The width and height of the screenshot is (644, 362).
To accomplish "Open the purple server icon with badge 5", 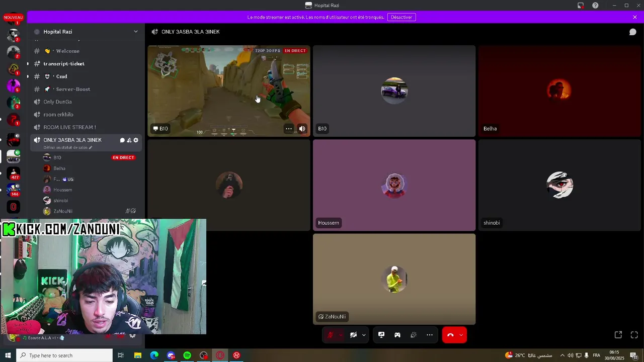I will [14, 85].
